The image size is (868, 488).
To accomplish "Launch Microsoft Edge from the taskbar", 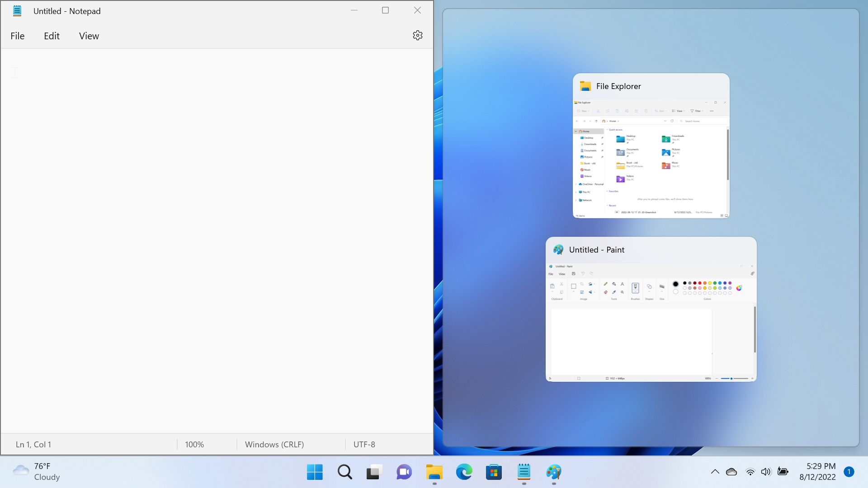I will coord(464,472).
